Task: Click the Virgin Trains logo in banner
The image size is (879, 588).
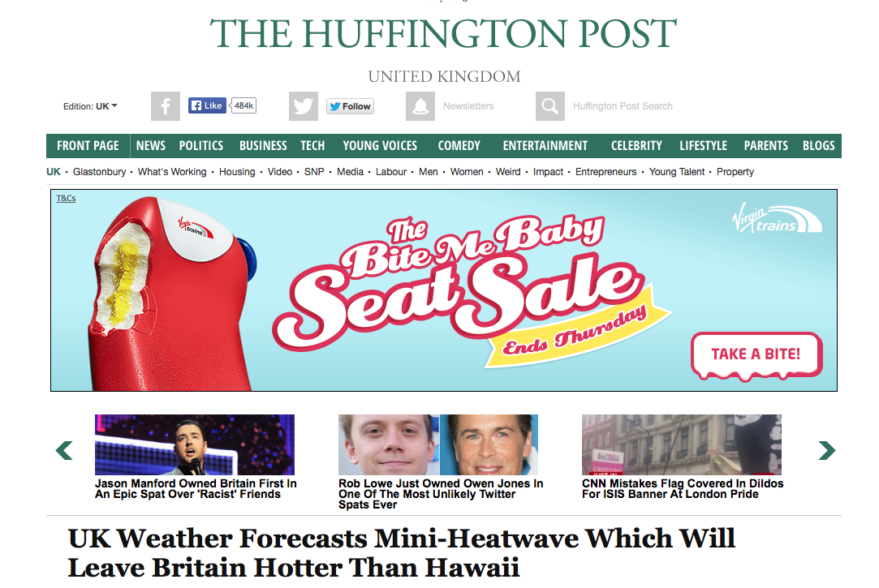Action: (777, 218)
